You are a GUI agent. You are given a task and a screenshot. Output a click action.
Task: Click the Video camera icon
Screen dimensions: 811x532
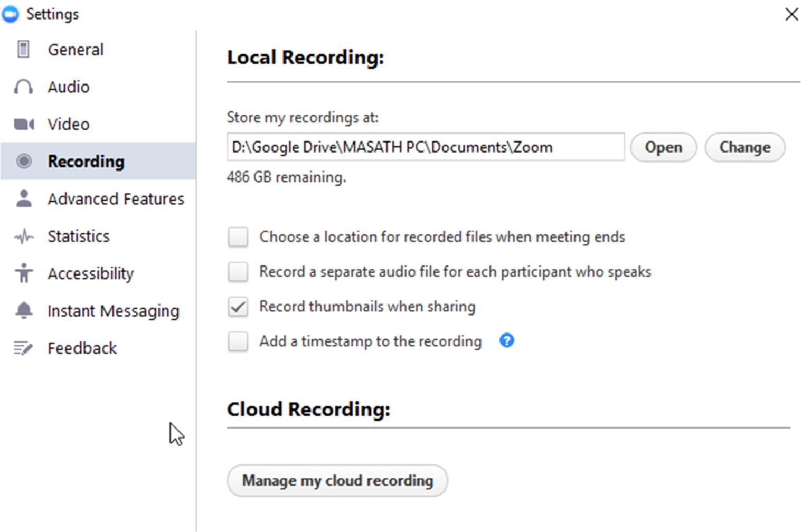22,123
